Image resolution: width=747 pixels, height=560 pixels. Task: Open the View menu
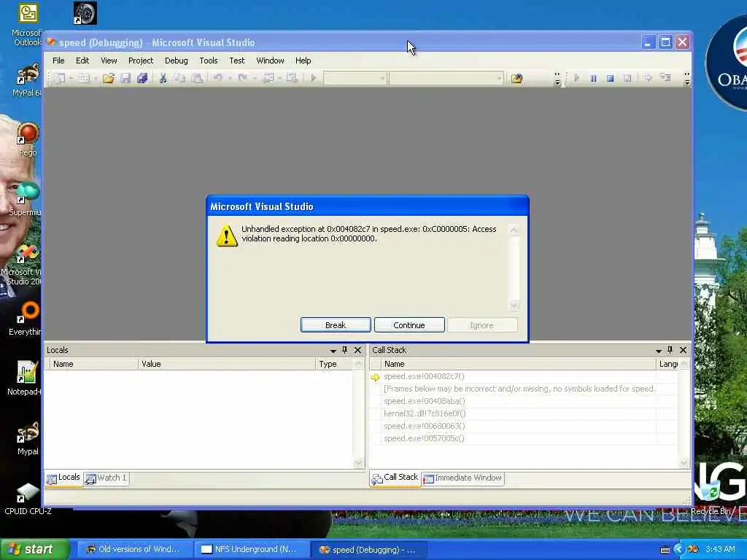[109, 61]
